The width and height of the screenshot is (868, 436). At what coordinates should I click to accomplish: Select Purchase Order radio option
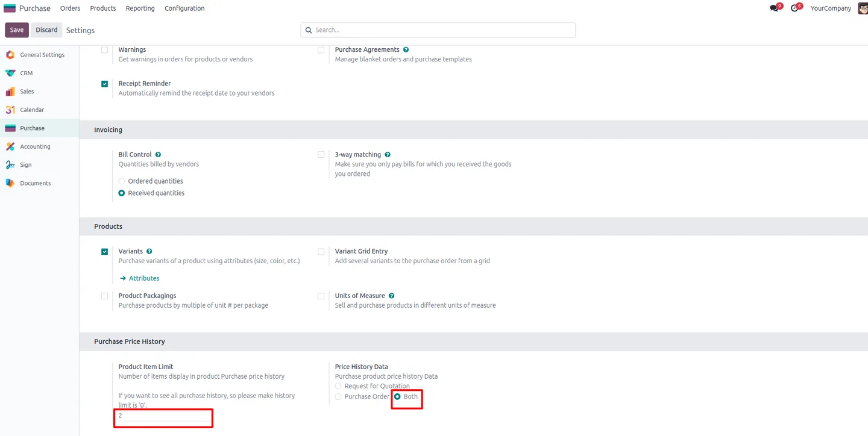point(338,397)
